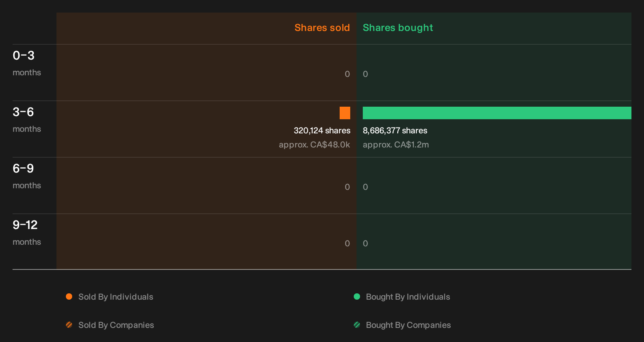Click the 320,124 shares value

coord(322,131)
